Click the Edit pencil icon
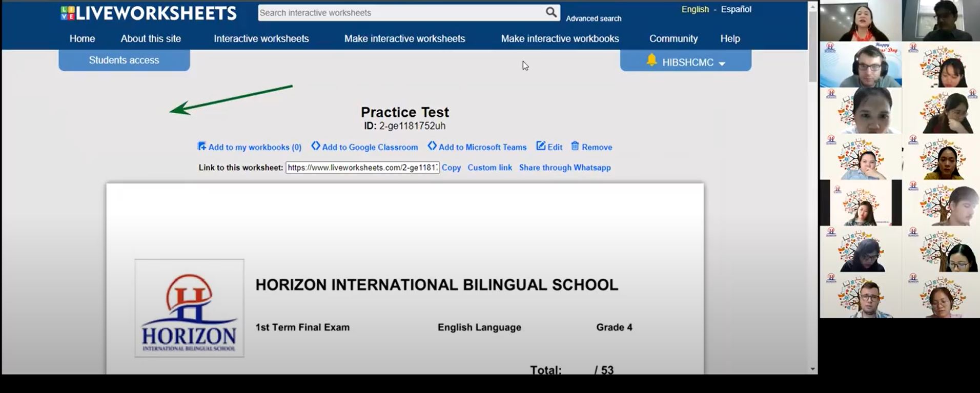Screen dimensions: 980x393 tap(541, 146)
